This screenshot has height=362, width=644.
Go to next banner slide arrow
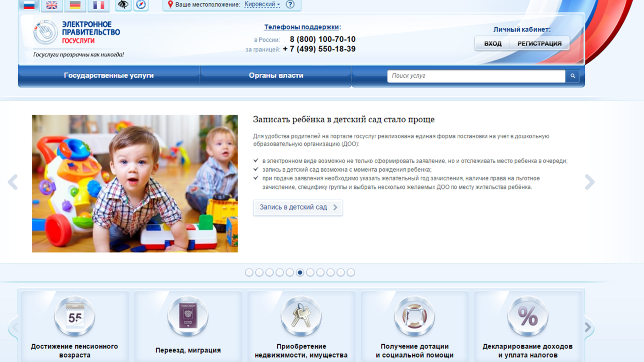(590, 182)
